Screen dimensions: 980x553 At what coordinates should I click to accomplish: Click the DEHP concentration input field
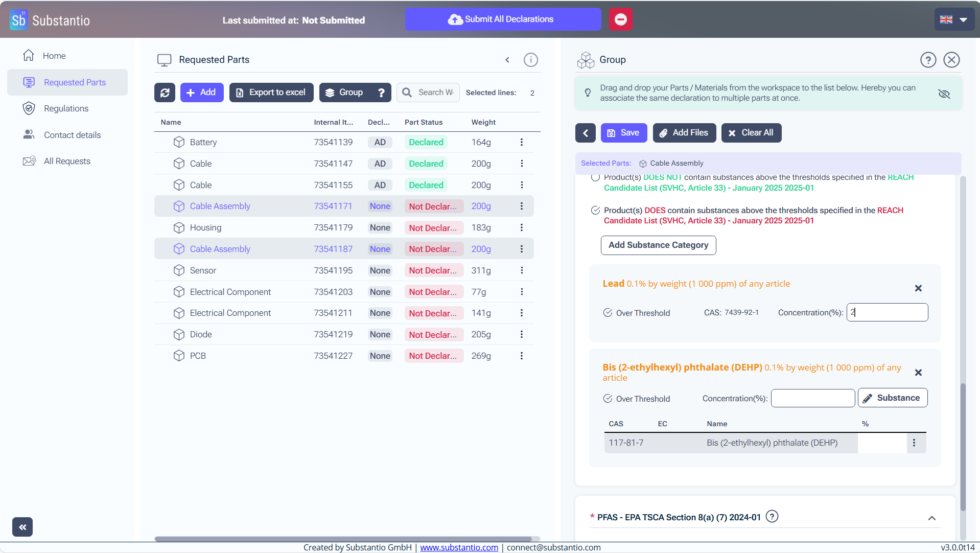coord(812,398)
